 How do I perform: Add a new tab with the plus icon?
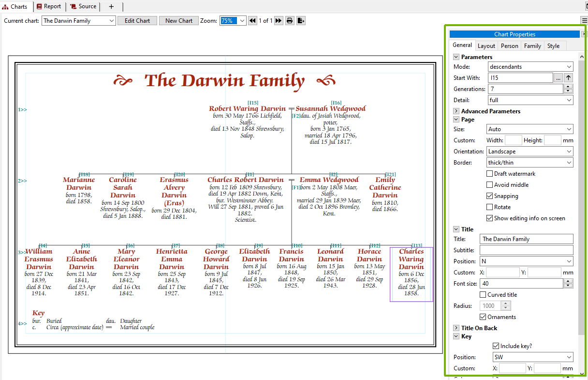(111, 6)
